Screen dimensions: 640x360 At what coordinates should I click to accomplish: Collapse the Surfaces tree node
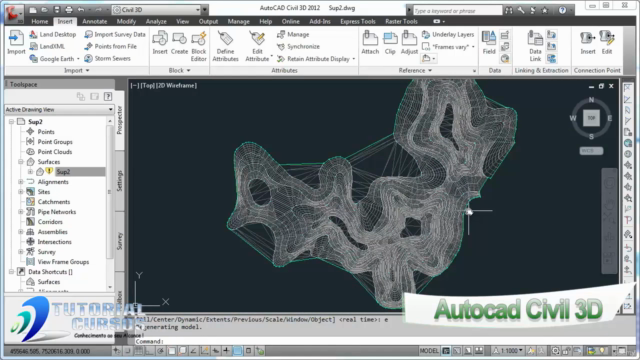pos(21,162)
